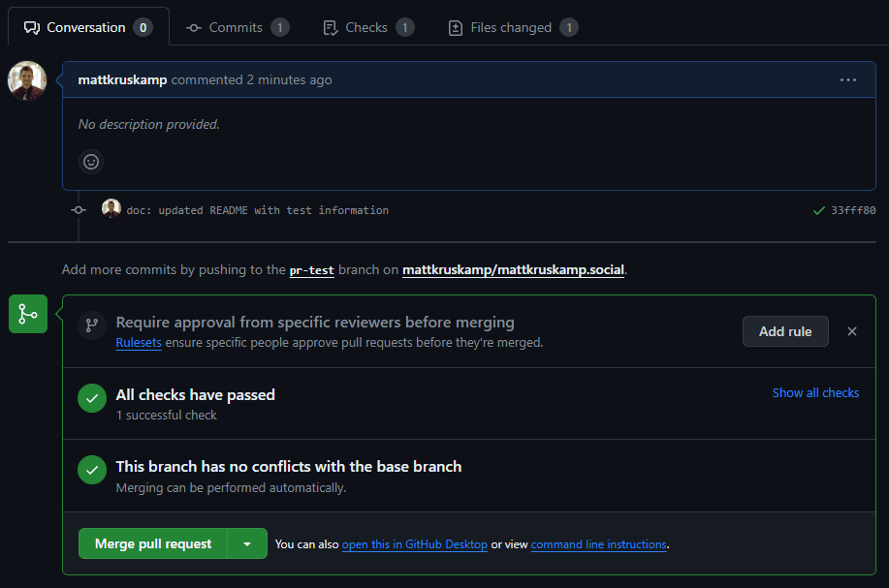Screen dimensions: 889x588
Task: Switch to the Commits tab
Action: pyautogui.click(x=238, y=27)
